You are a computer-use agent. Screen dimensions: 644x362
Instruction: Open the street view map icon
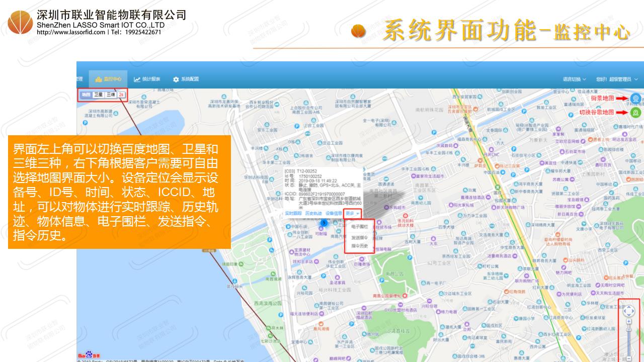[636, 99]
